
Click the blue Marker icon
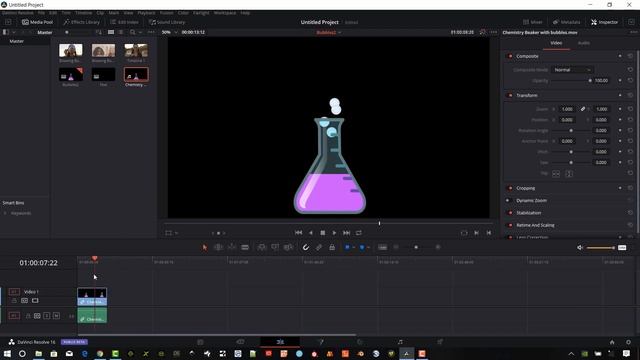(x=362, y=247)
